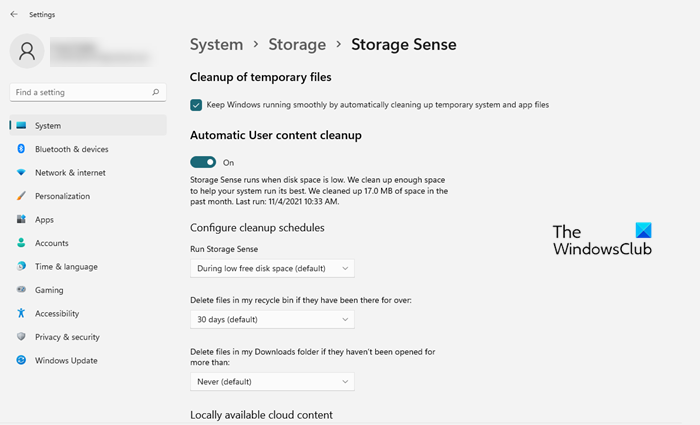Viewport: 700px width, 425px height.
Task: Click the Privacy & security shield icon
Action: [x=21, y=337]
